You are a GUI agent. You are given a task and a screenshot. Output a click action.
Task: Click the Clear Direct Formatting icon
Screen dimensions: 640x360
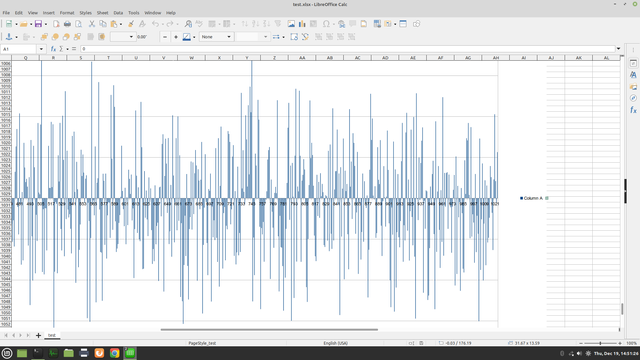(x=142, y=24)
